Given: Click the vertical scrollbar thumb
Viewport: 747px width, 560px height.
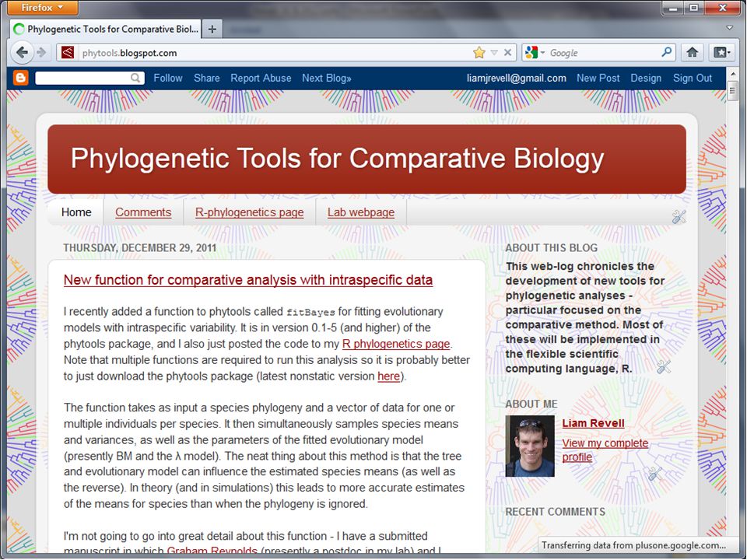Looking at the screenshot, I should [733, 91].
